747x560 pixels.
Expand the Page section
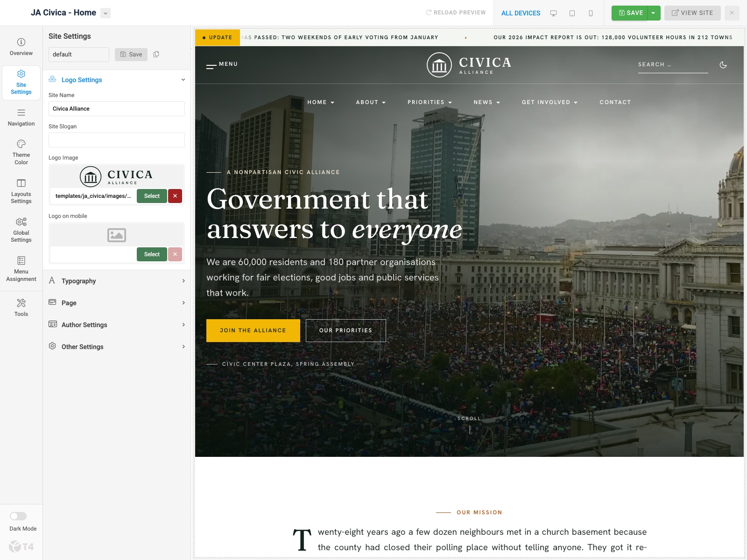117,303
